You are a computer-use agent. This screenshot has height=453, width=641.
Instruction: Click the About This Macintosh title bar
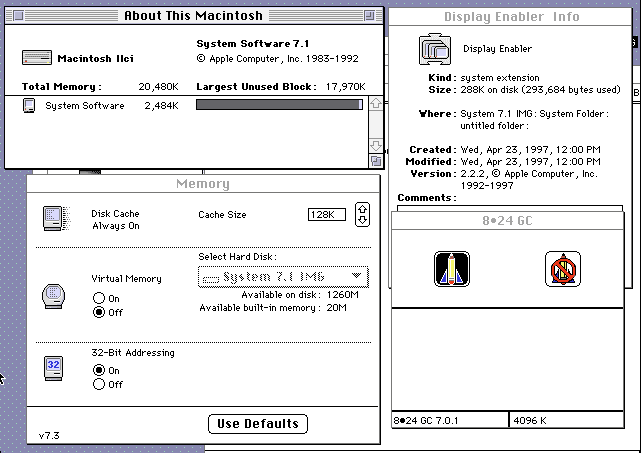click(194, 16)
